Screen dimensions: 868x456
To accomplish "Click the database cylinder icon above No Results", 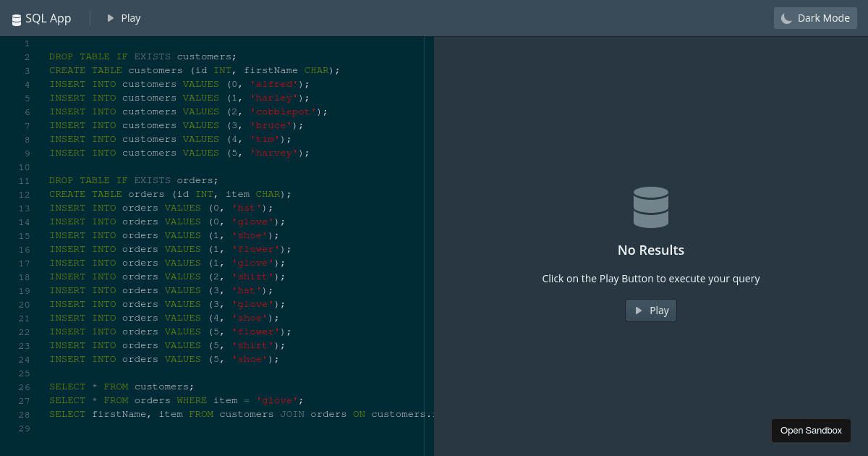I will point(650,207).
